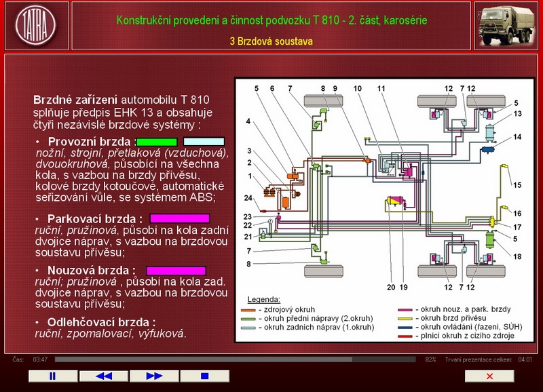Image resolution: width=543 pixels, height=392 pixels.
Task: Click diagram callout number 14
Action: [x=517, y=137]
